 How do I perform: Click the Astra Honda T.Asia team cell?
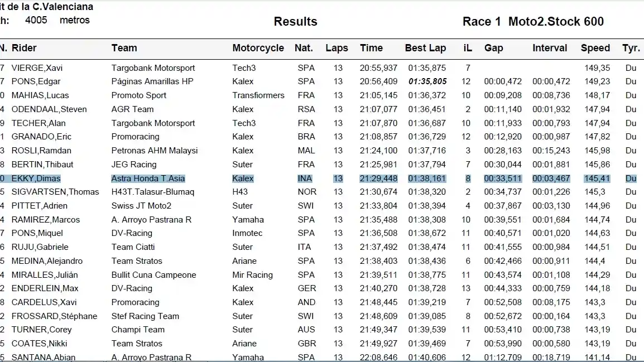(148, 178)
